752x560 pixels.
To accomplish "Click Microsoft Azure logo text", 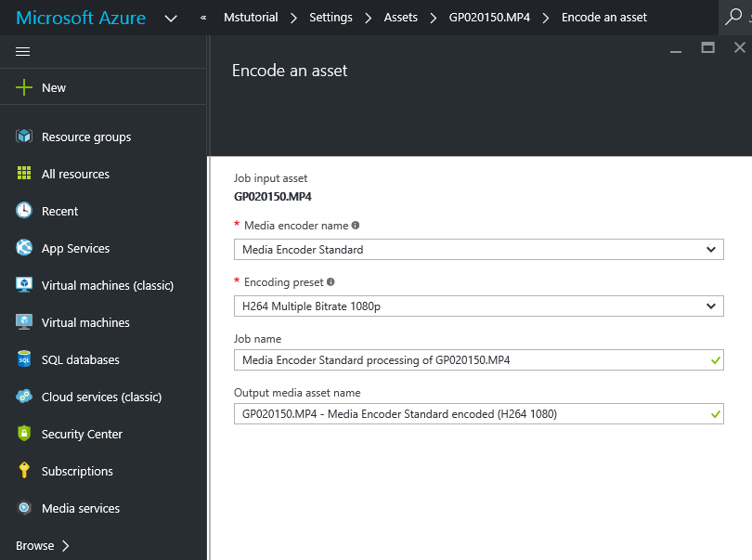I will pyautogui.click(x=81, y=18).
